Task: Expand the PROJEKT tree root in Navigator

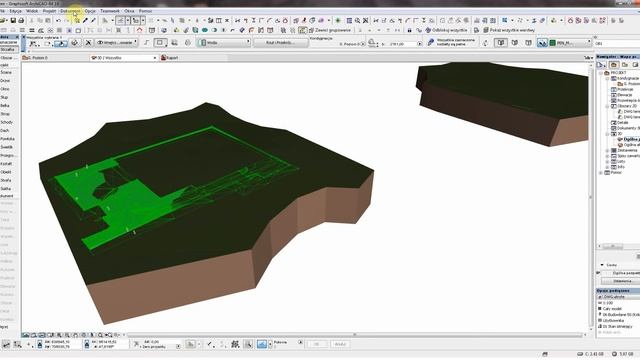Action: point(601,73)
